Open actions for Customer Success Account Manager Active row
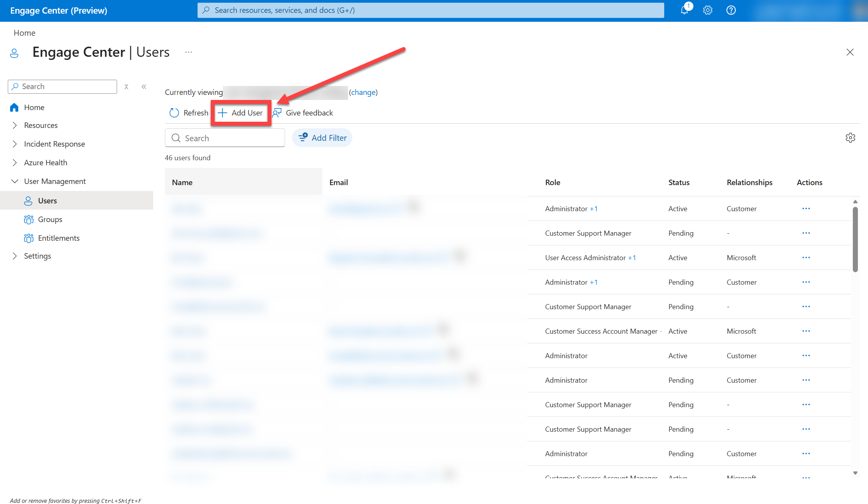The image size is (868, 504). (806, 331)
